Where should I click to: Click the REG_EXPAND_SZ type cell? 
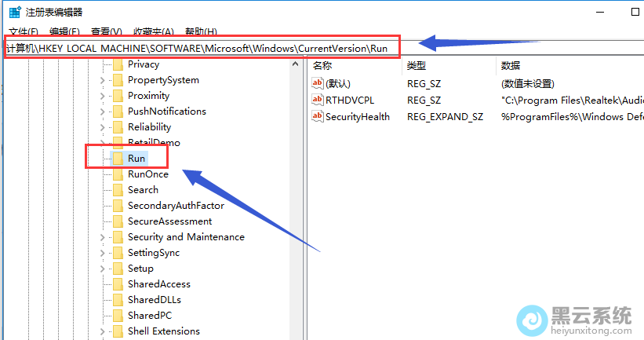(x=446, y=117)
